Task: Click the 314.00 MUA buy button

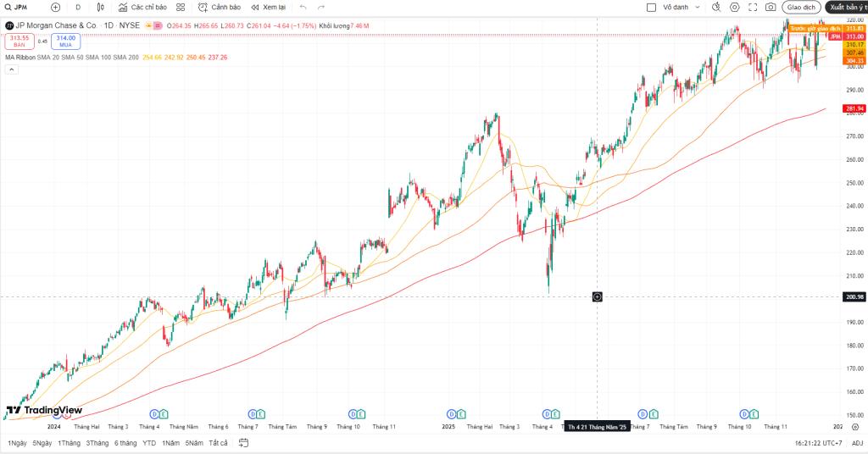Action: click(64, 41)
